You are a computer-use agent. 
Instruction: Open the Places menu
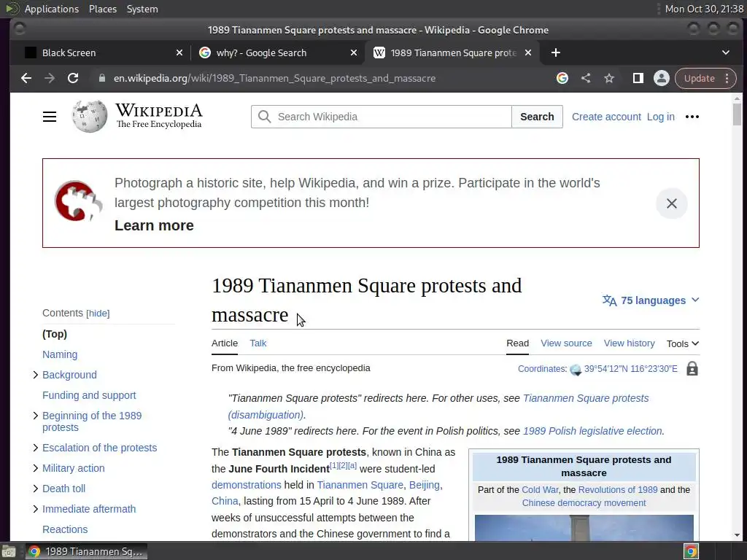(x=103, y=9)
